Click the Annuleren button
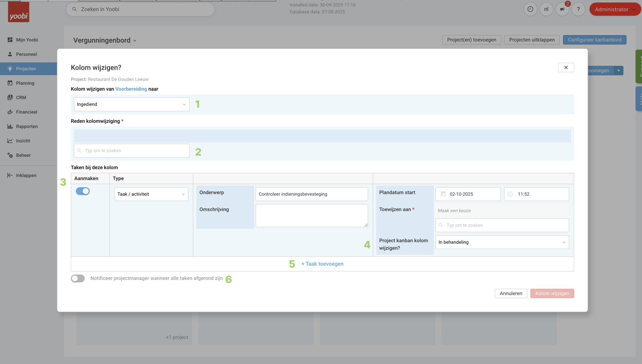 point(511,293)
